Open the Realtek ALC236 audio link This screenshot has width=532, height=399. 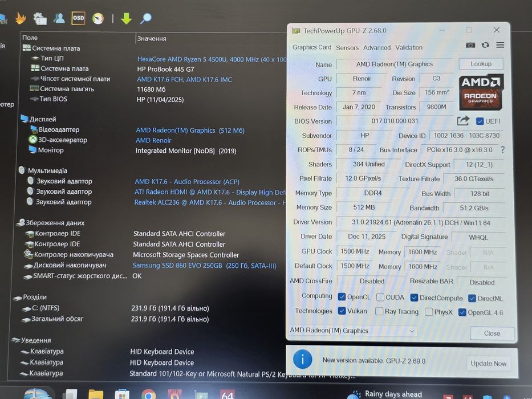[210, 202]
